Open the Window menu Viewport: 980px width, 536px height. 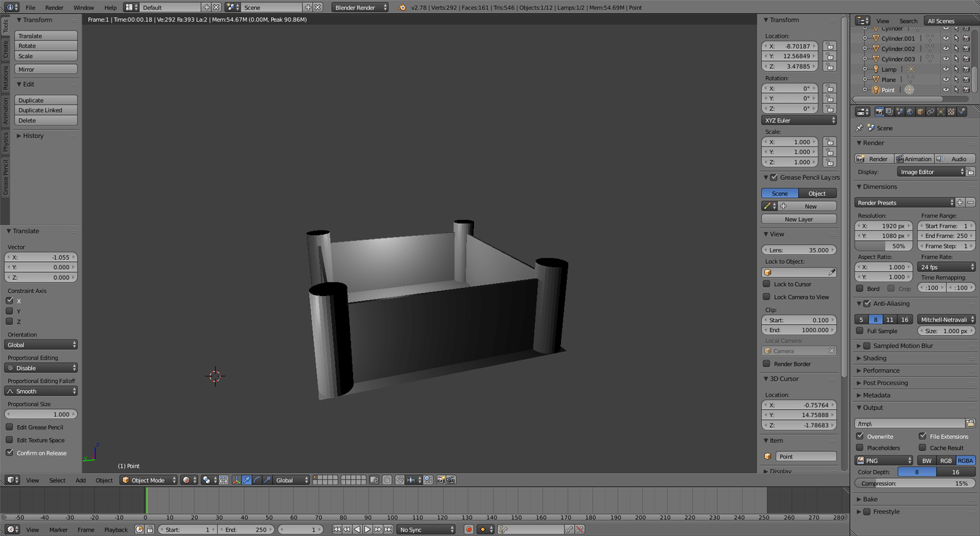click(x=83, y=7)
